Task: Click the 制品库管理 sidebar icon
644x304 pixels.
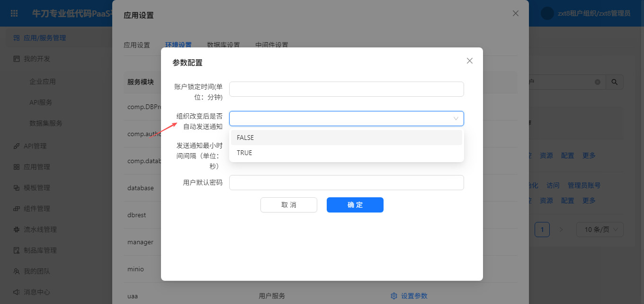Action: [x=17, y=250]
